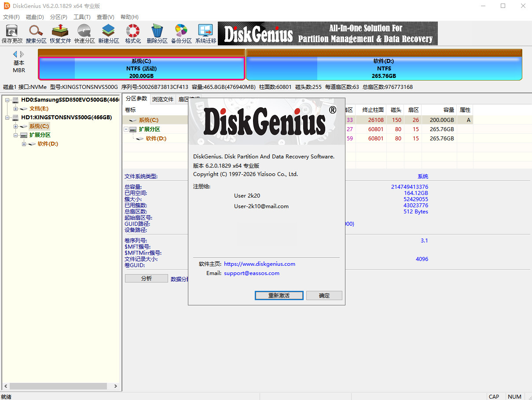Click the registered email User-2k10@mail.com
Screen dimensions: 532x400
point(261,206)
